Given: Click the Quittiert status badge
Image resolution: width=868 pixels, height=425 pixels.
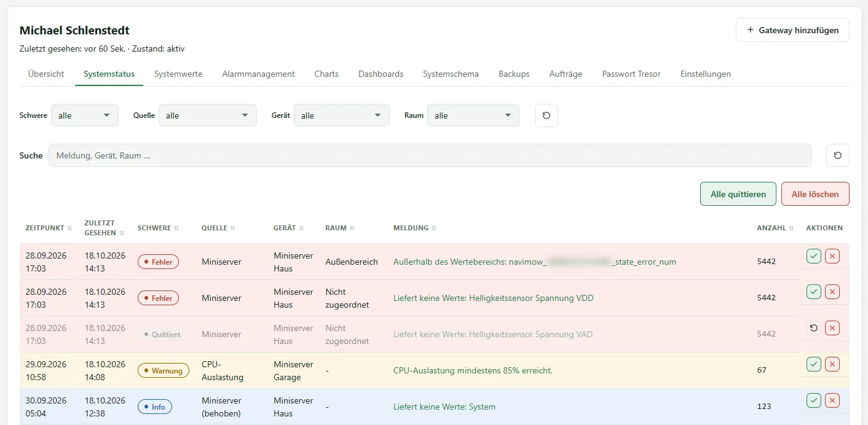Looking at the screenshot, I should click(162, 334).
